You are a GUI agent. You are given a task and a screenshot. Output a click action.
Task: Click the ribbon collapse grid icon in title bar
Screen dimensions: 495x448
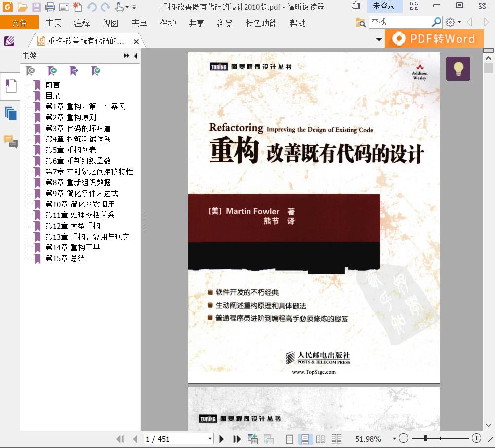pyautogui.click(x=414, y=6)
